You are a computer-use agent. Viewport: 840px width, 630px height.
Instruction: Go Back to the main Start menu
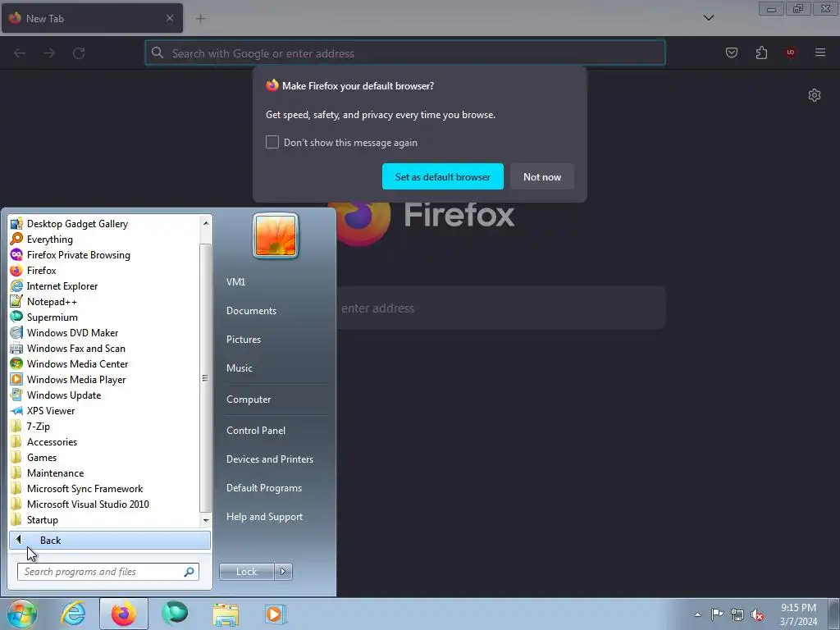(x=110, y=540)
